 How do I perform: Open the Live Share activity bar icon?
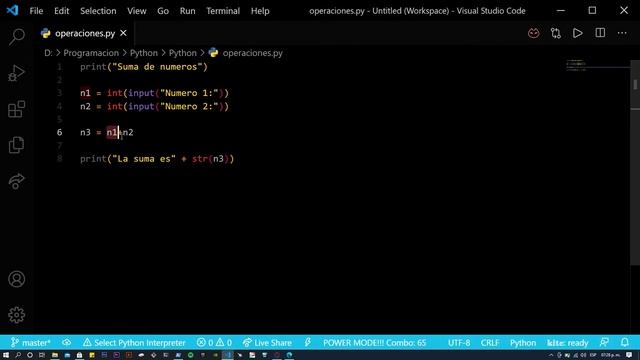pyautogui.click(x=16, y=181)
